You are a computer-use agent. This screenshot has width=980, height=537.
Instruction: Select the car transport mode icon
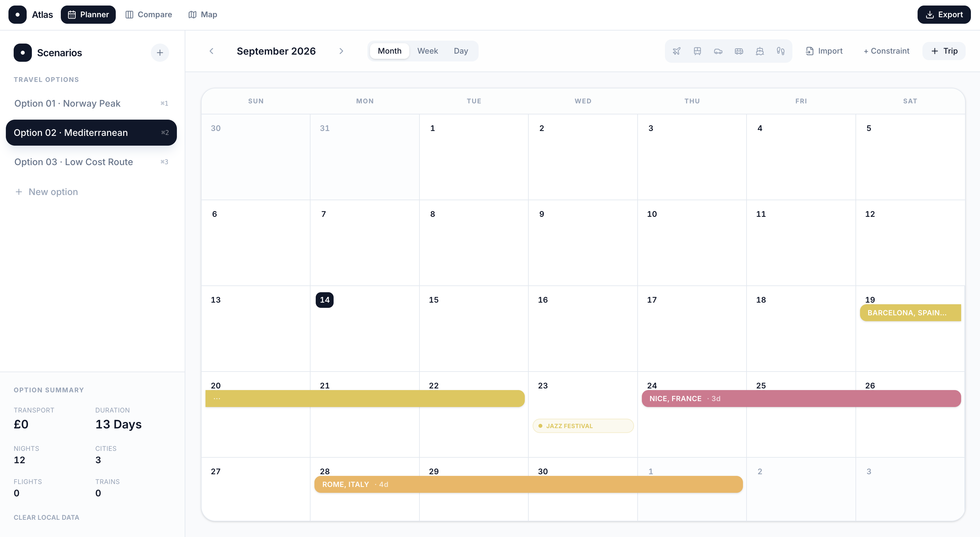718,51
